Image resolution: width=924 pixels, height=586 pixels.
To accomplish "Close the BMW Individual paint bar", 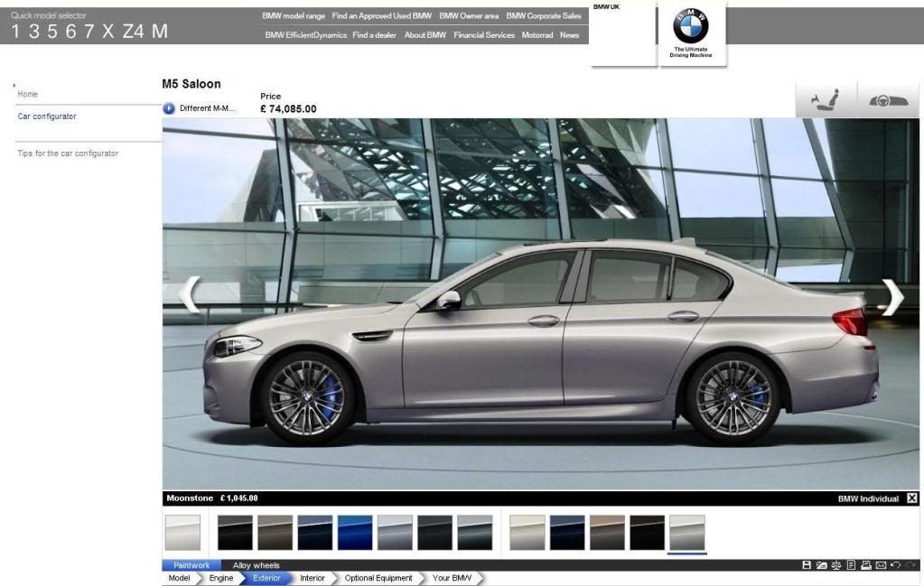I will point(912,498).
